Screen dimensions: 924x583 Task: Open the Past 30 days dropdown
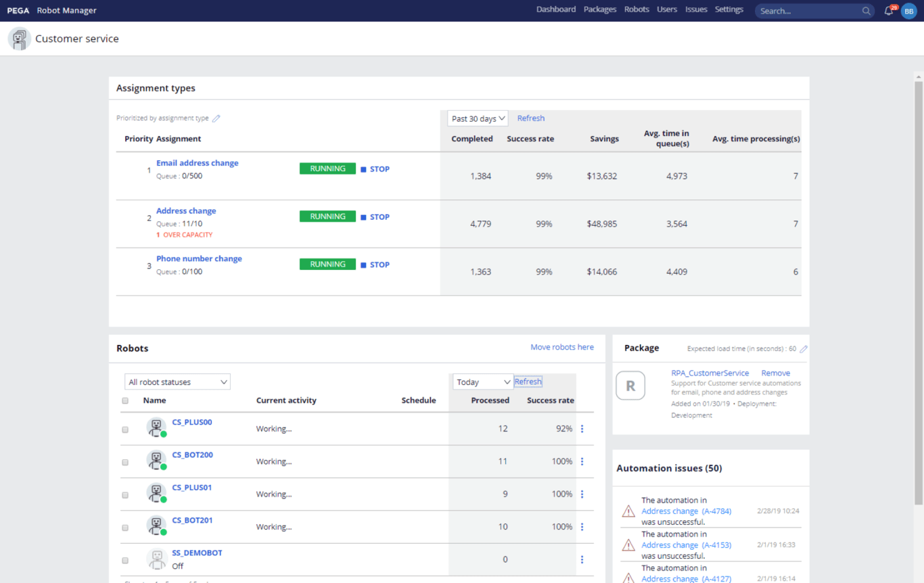pyautogui.click(x=477, y=118)
